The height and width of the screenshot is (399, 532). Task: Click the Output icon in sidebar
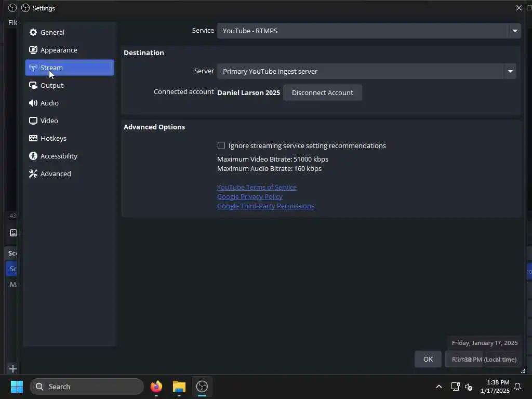pyautogui.click(x=33, y=85)
